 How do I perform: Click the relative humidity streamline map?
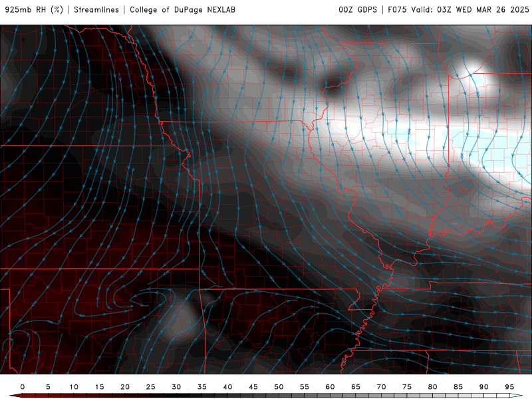266,199
